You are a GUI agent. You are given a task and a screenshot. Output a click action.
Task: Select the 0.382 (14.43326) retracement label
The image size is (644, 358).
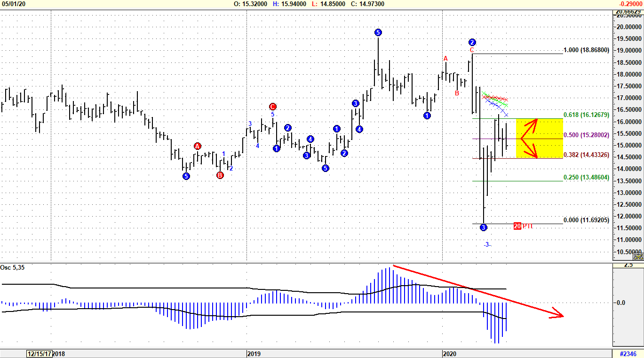tap(586, 154)
